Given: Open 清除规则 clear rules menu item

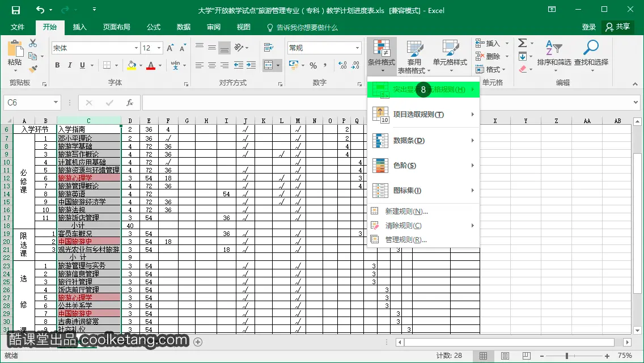Looking at the screenshot, I should [423, 225].
